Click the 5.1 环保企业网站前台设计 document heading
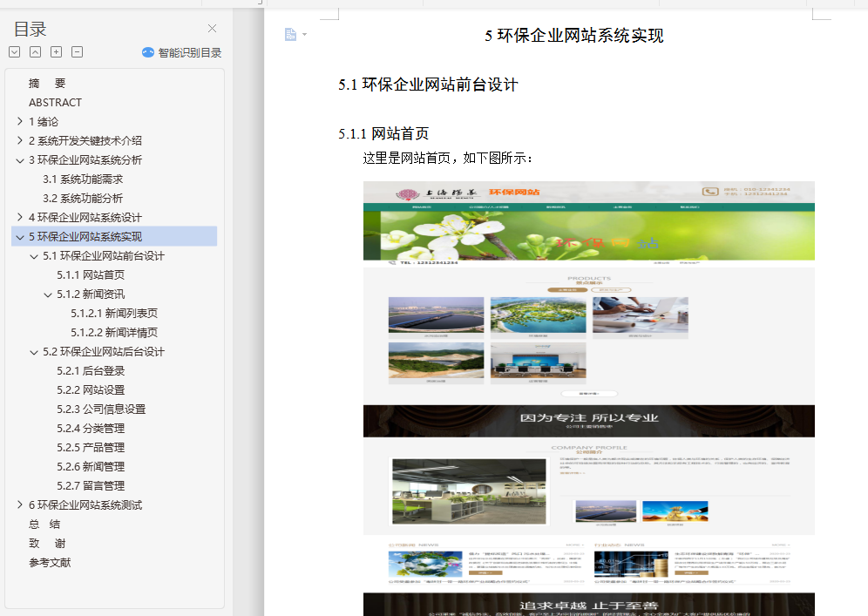Screen dimensions: 868x616 tap(428, 85)
